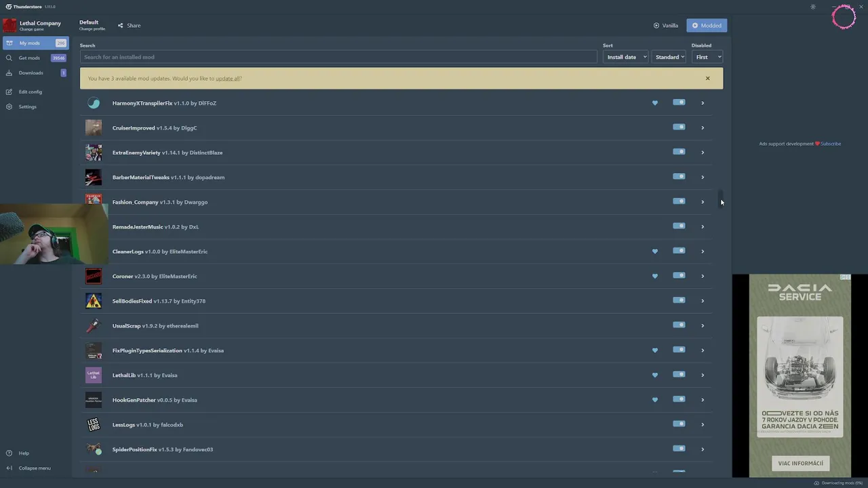Viewport: 868px width, 488px height.
Task: Open Edit config
Action: coord(35,92)
